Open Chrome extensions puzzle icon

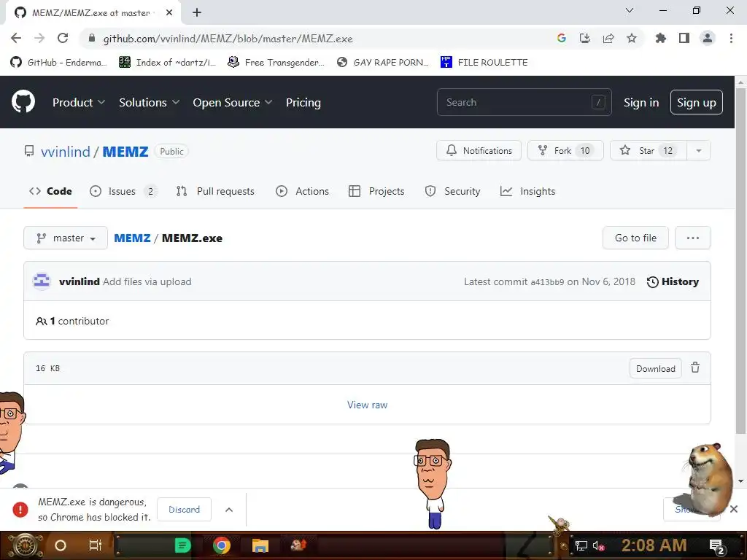point(661,38)
